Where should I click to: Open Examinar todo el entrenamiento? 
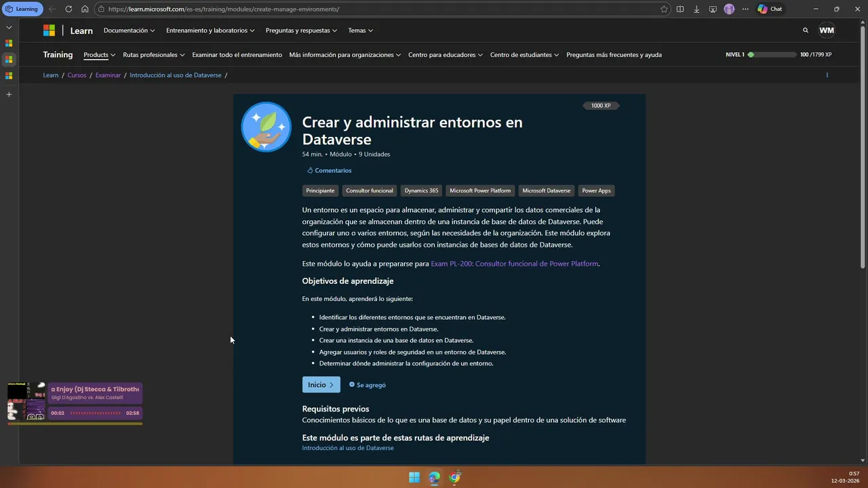click(237, 55)
